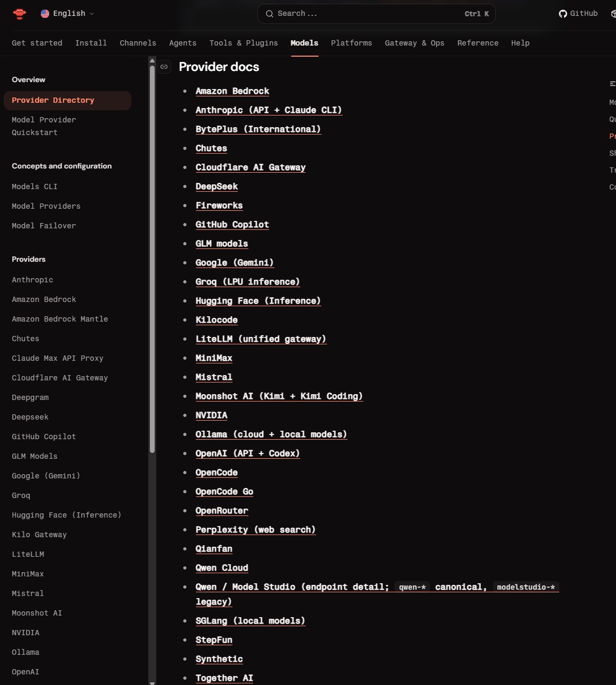Click the sidebar scrollbar thumb
This screenshot has height=685, width=616.
click(152, 254)
